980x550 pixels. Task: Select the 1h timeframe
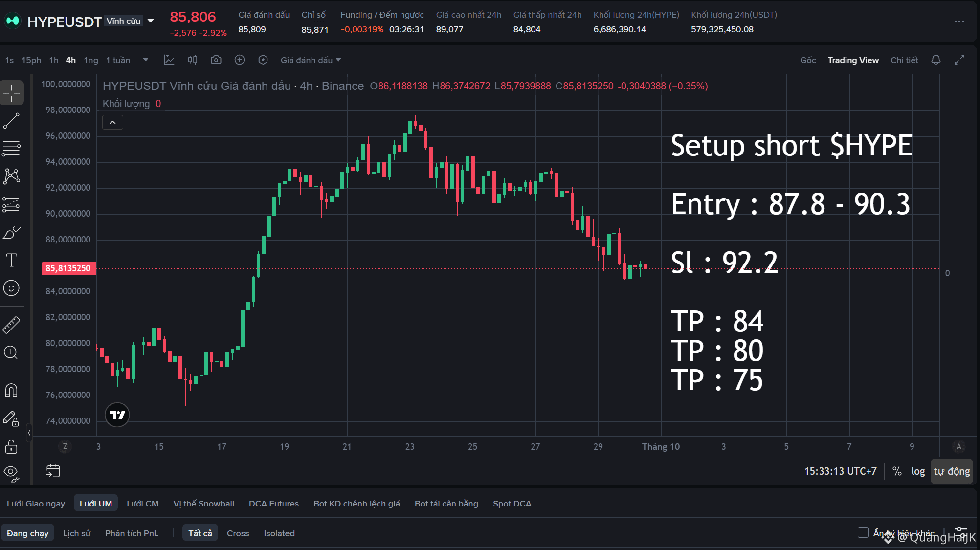[x=54, y=60]
